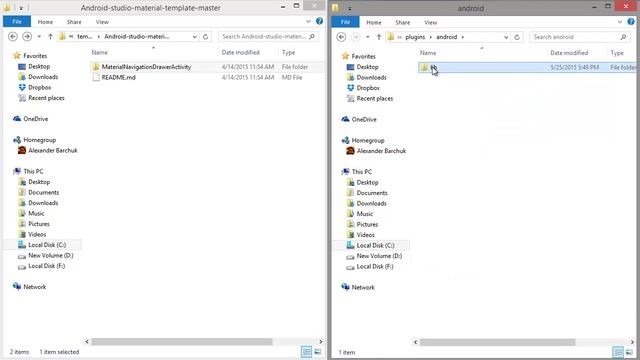
Task: Open Dropbox in left window sidebar
Action: 40,87
